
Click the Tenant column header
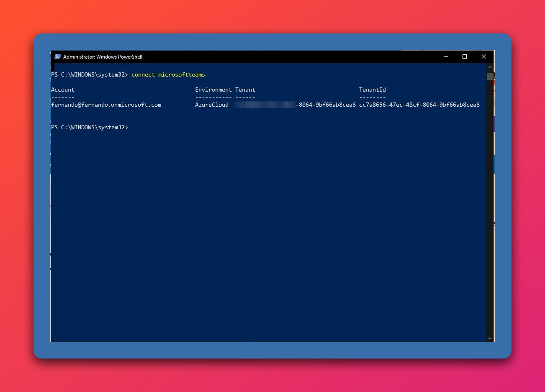[245, 90]
